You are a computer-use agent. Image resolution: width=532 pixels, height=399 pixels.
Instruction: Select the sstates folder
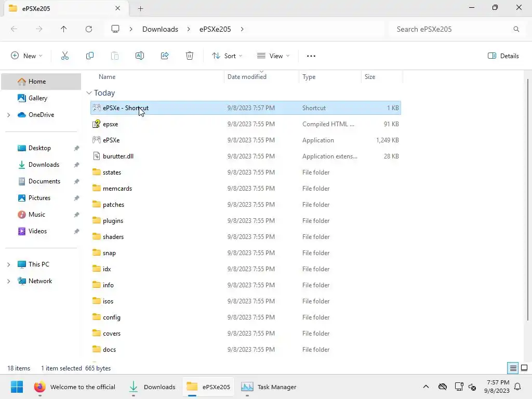coord(246,172)
